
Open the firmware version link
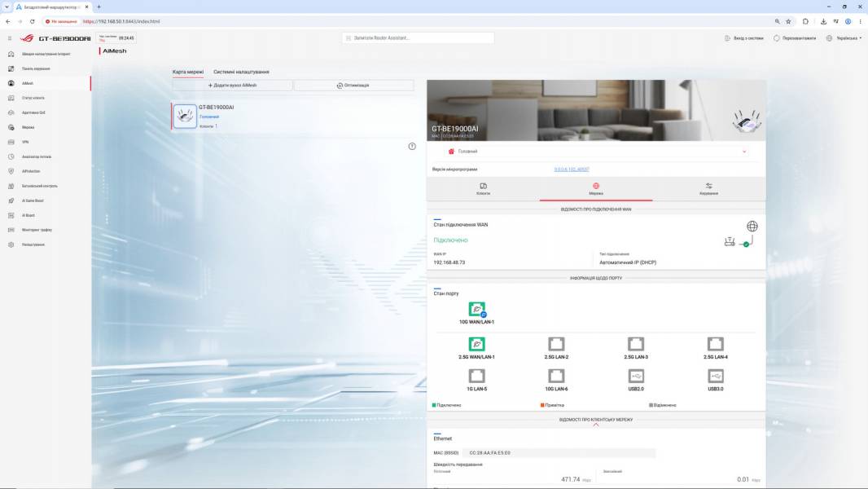click(x=572, y=170)
